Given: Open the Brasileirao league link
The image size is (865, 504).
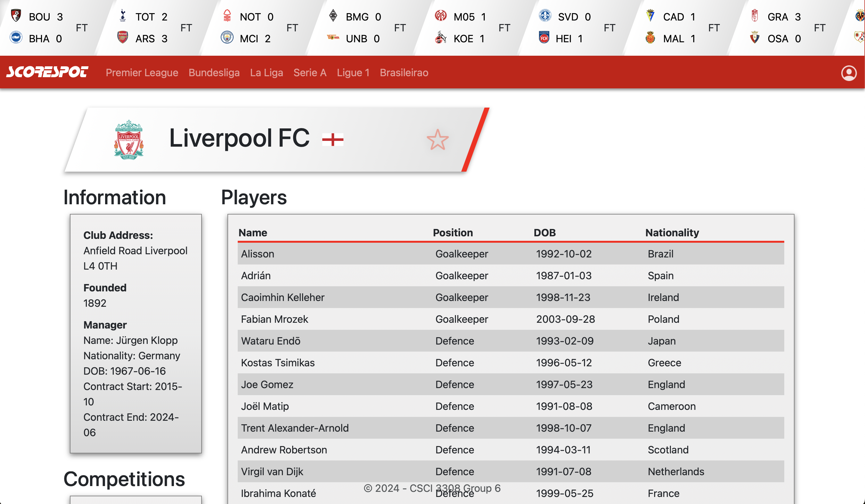Looking at the screenshot, I should click(x=404, y=73).
